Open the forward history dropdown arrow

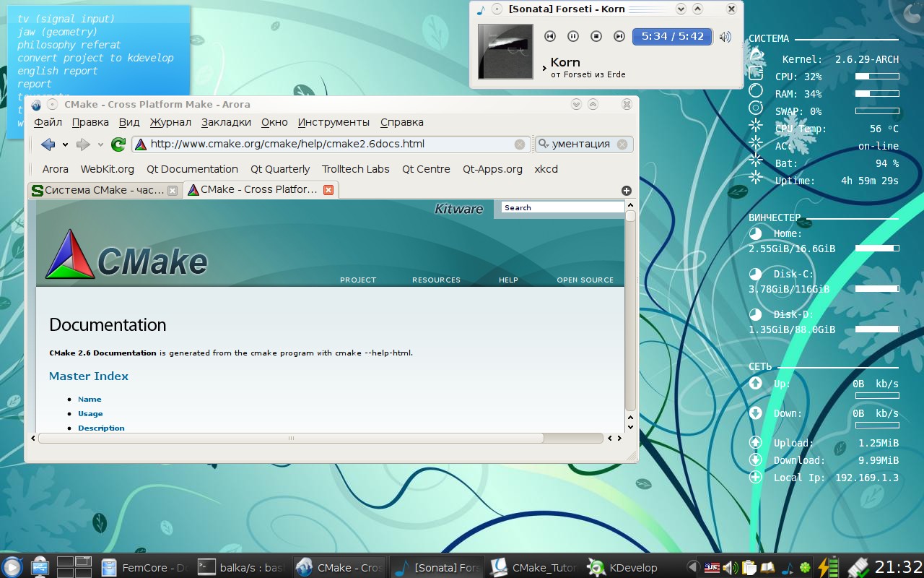coord(100,145)
